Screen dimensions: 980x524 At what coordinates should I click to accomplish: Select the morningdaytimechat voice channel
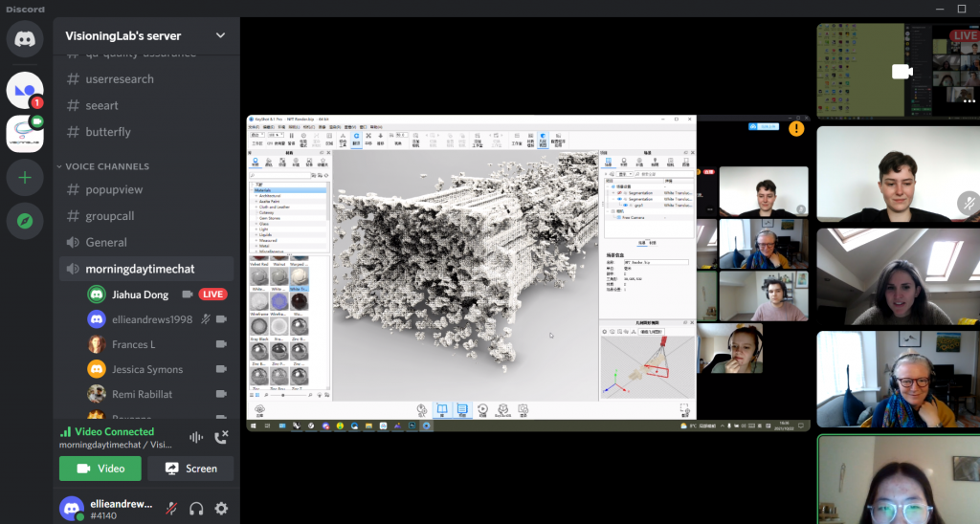click(146, 269)
